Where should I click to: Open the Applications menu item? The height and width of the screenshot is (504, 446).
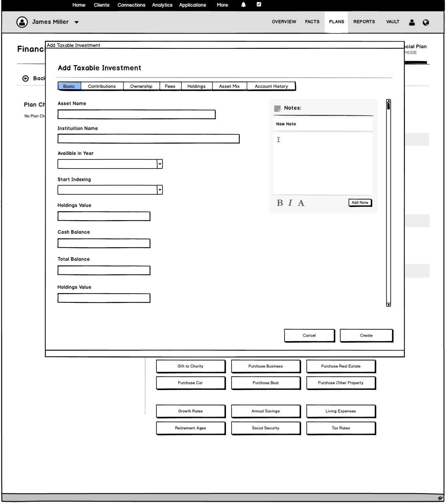193,5
